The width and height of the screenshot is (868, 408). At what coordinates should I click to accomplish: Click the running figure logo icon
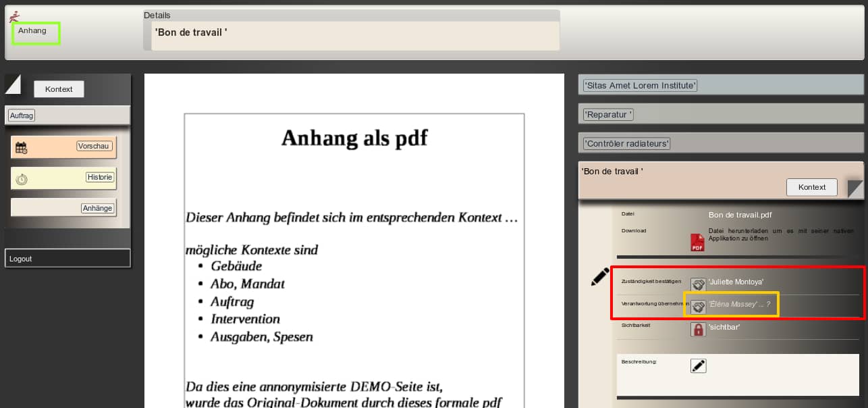pyautogui.click(x=14, y=16)
